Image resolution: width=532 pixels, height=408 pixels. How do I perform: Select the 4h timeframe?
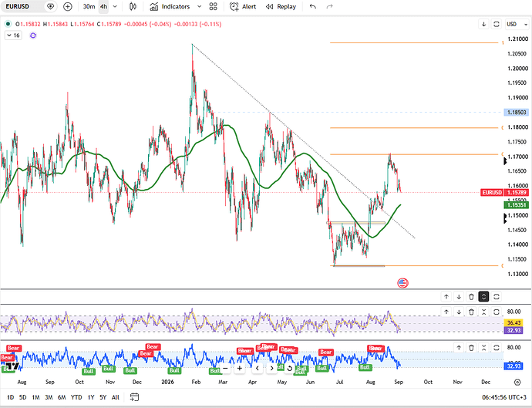(x=103, y=6)
